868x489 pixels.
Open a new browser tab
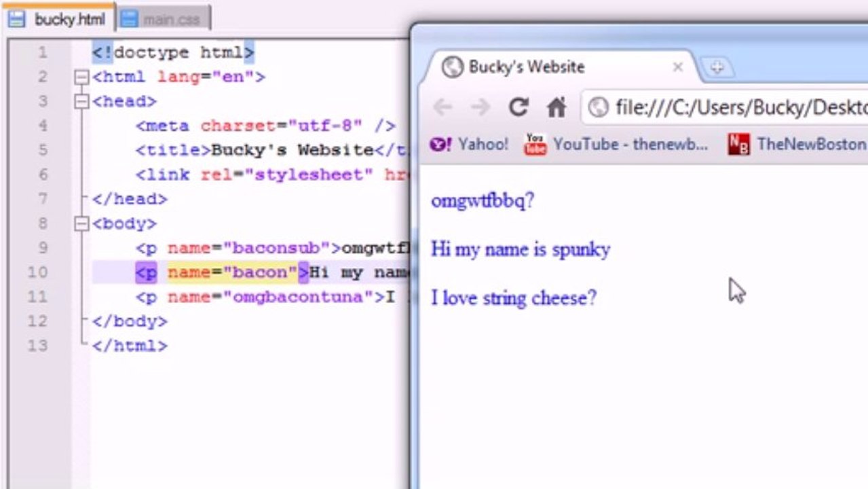[717, 67]
